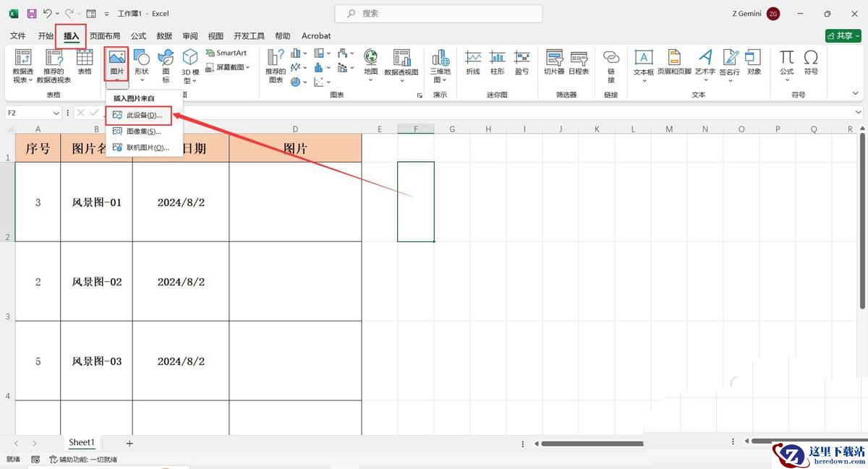Image resolution: width=868 pixels, height=469 pixels.
Task: Switch to the 页面布局 tab
Action: [105, 35]
